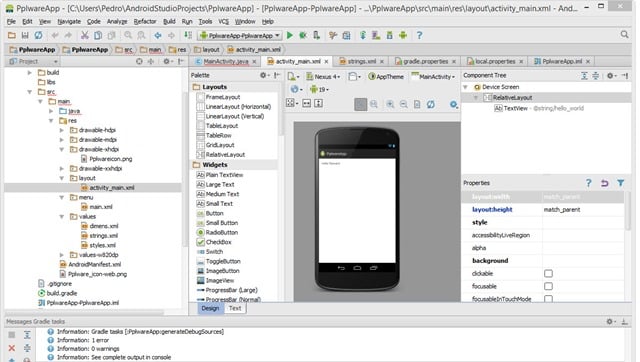Expand all in Component Tree

click(584, 76)
